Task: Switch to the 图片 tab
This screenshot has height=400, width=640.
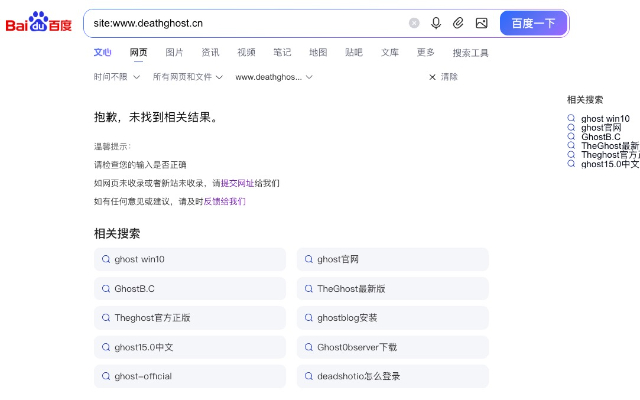Action: click(x=174, y=53)
